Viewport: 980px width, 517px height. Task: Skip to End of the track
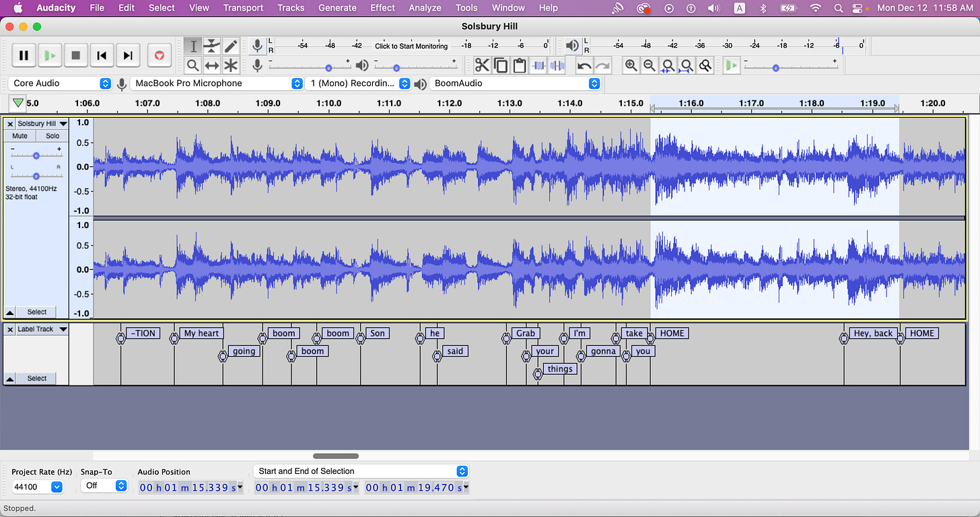point(128,55)
